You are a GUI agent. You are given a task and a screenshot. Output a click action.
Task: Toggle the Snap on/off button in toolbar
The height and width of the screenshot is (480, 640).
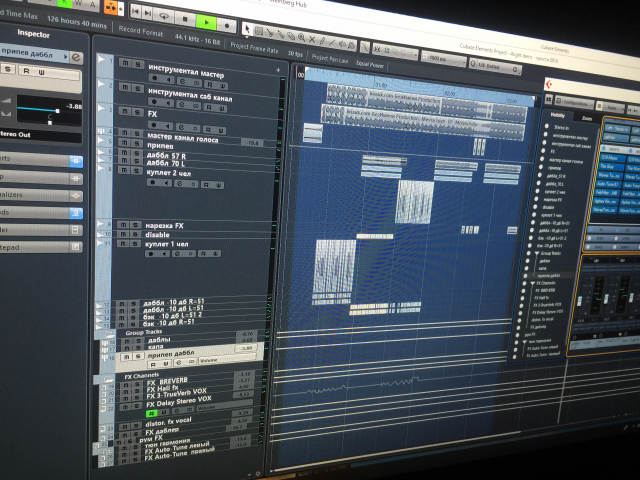[x=377, y=50]
